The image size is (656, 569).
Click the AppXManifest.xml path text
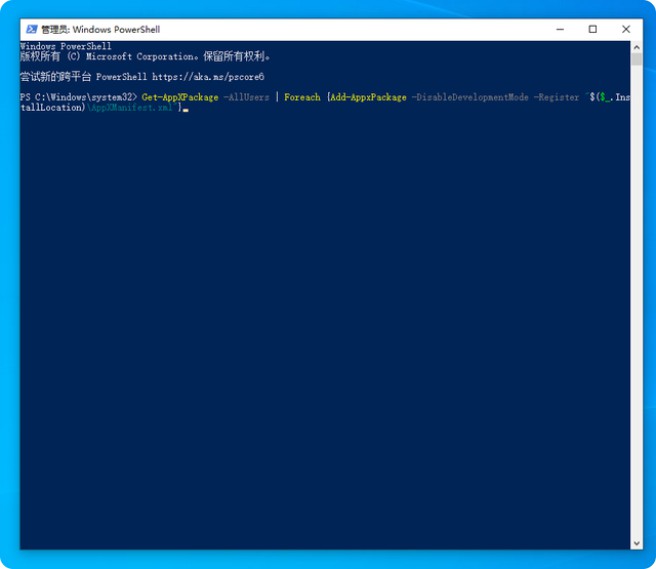tap(132, 107)
